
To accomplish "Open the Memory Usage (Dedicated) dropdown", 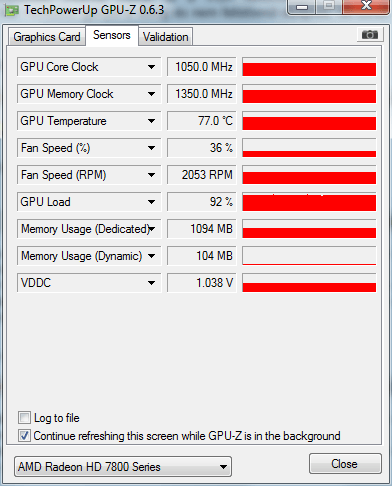I will (x=152, y=229).
